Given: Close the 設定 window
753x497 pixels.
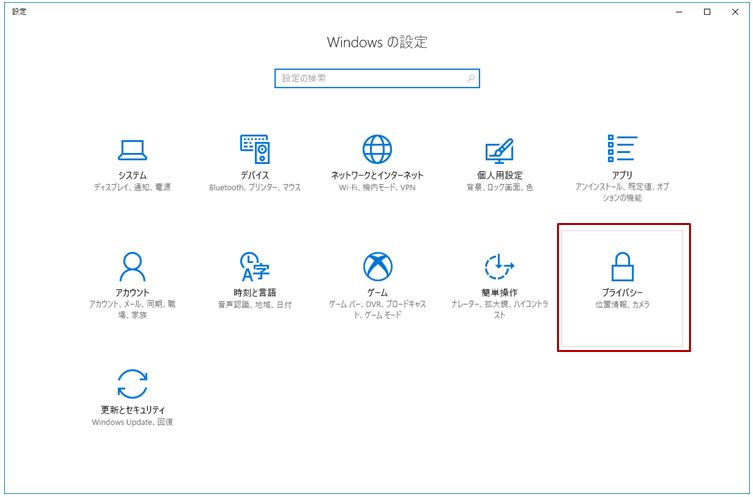Looking at the screenshot, I should (735, 12).
